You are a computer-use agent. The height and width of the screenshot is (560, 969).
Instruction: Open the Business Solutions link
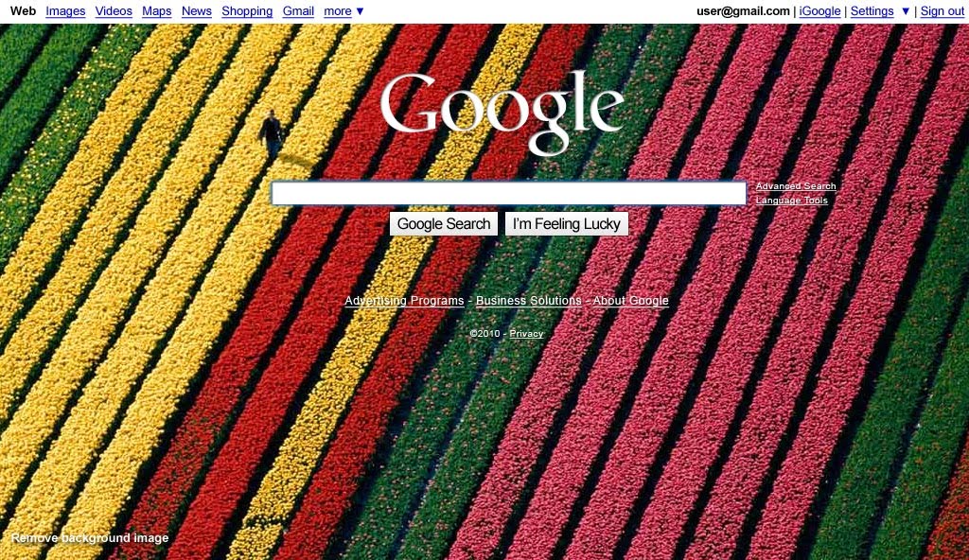(x=528, y=301)
